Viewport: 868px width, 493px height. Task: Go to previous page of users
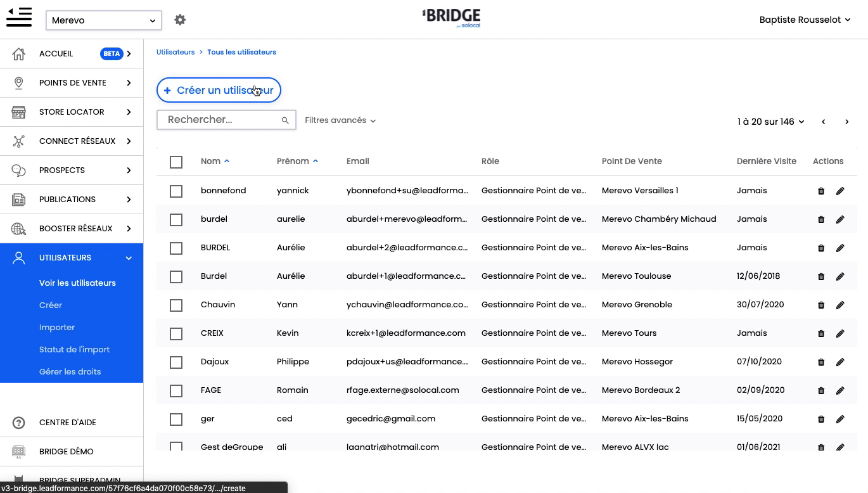[x=823, y=122]
